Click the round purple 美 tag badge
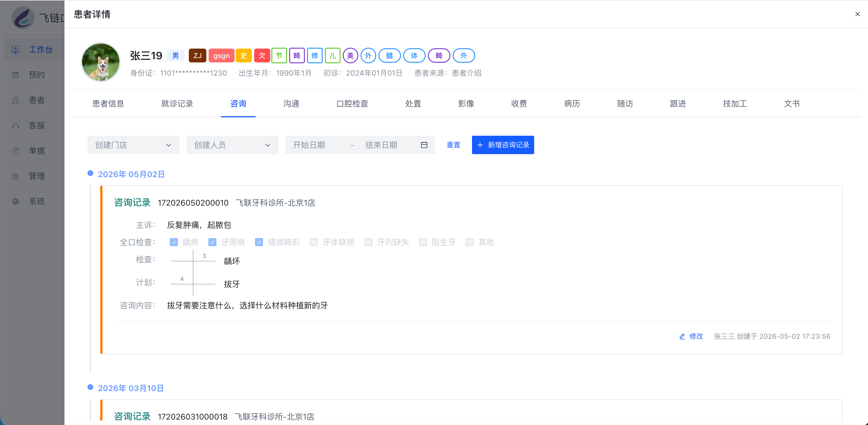Screen dimensions: 868x425 pos(351,55)
